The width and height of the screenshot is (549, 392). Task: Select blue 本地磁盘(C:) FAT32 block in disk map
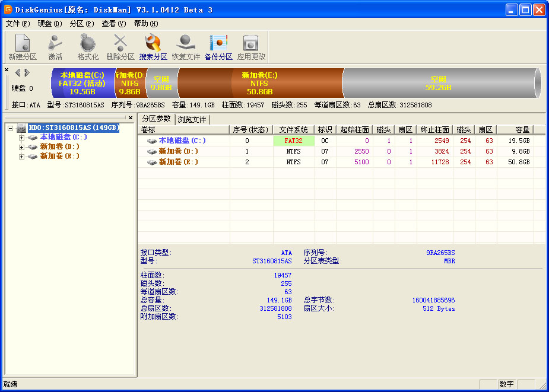coord(83,83)
